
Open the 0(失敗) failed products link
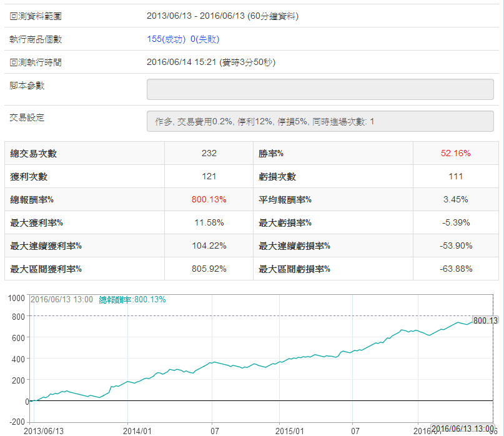point(205,39)
